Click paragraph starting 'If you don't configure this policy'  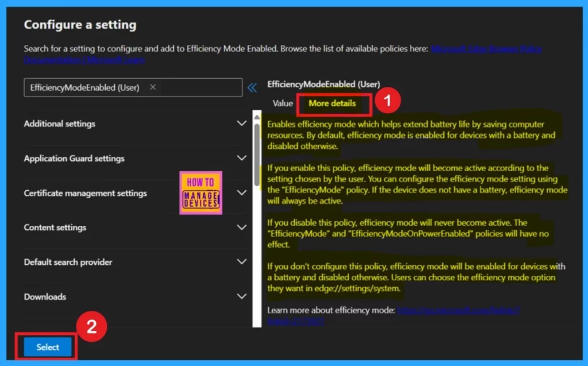click(x=416, y=278)
